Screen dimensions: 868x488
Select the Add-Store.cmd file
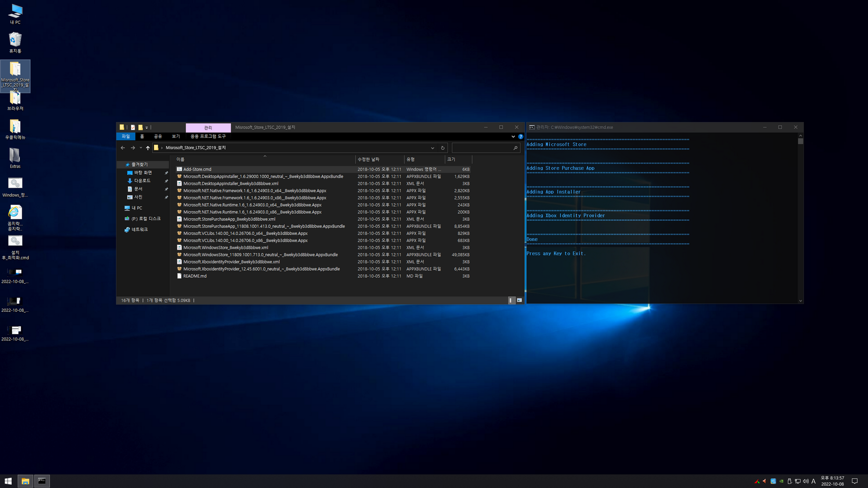pos(323,169)
